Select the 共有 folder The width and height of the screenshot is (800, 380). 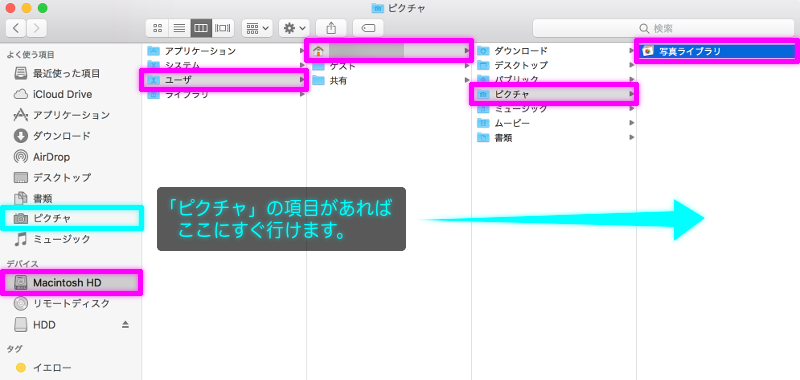tap(390, 81)
